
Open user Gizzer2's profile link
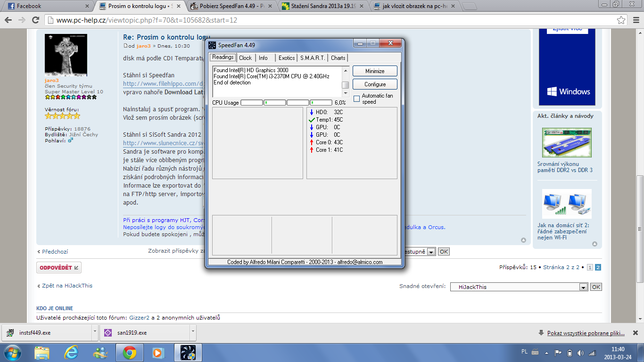138,318
